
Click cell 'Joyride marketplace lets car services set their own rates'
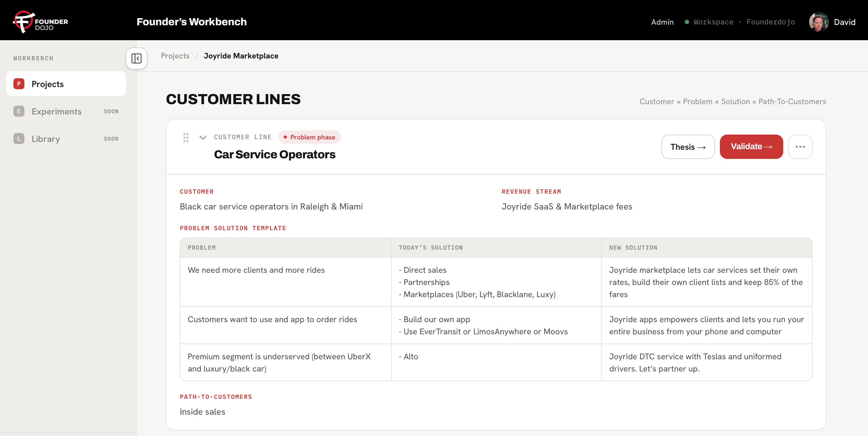[706, 282]
